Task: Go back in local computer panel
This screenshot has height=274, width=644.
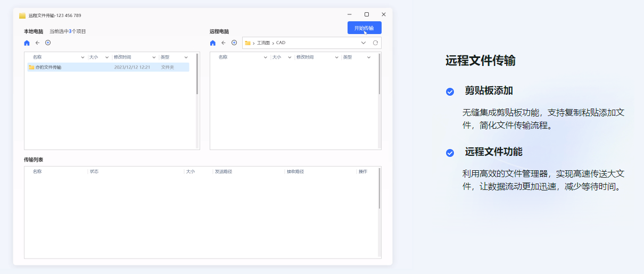Action: click(37, 43)
